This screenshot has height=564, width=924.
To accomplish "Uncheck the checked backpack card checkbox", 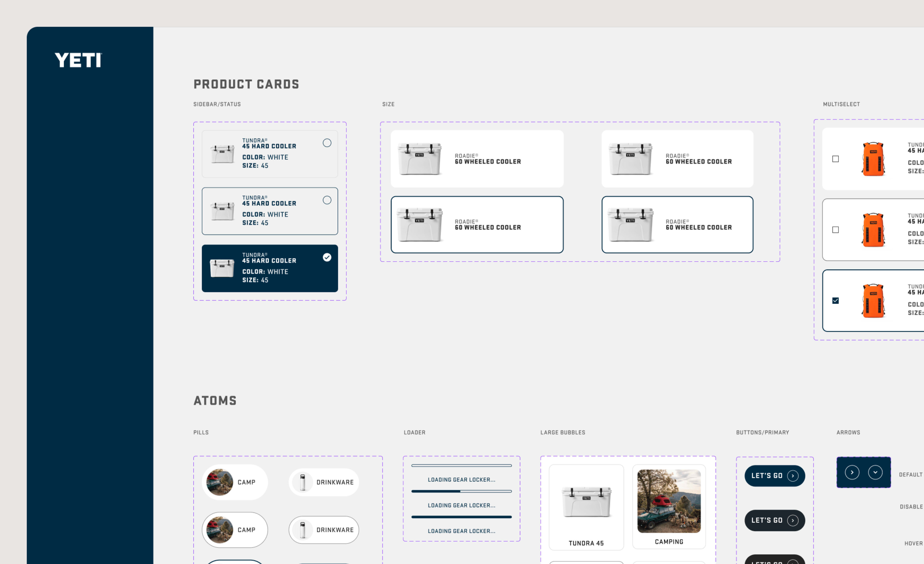I will [835, 301].
